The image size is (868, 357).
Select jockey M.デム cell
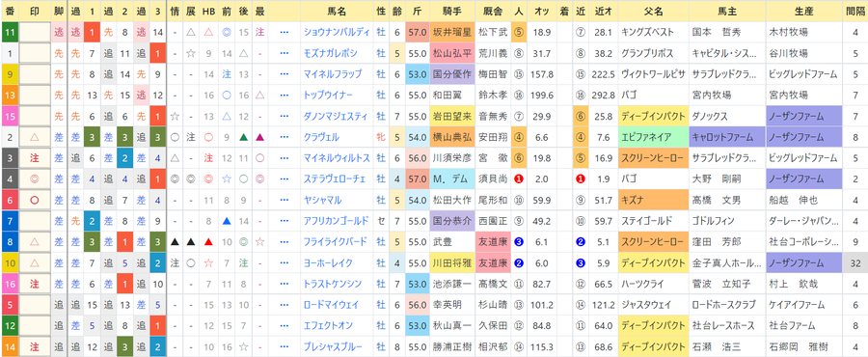coord(452,179)
